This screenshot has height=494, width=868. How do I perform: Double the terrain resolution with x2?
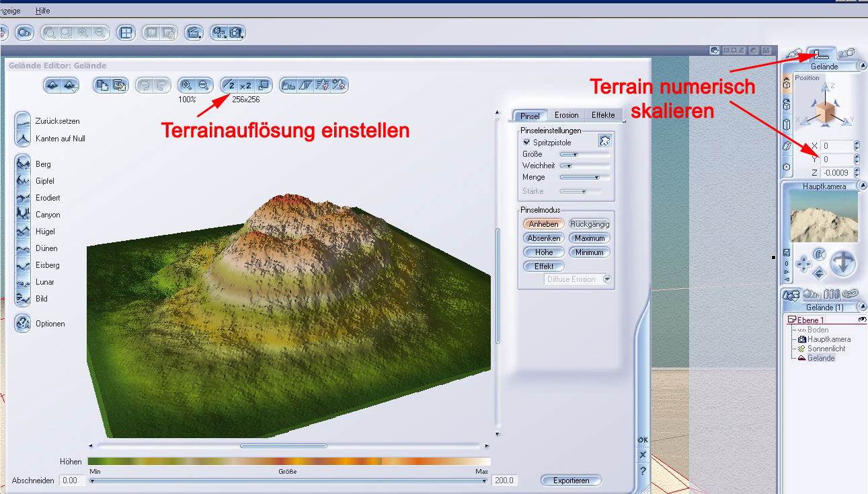[x=245, y=85]
